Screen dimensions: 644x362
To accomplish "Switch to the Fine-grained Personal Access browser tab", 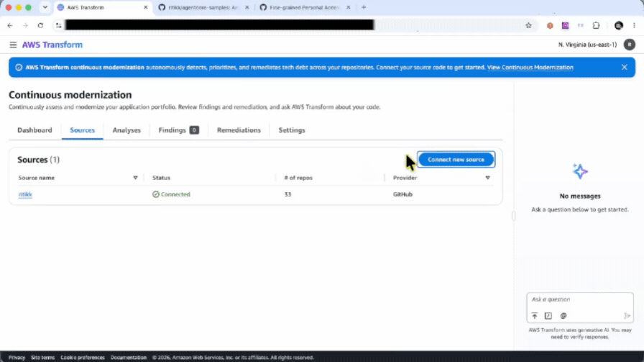I will (x=304, y=7).
